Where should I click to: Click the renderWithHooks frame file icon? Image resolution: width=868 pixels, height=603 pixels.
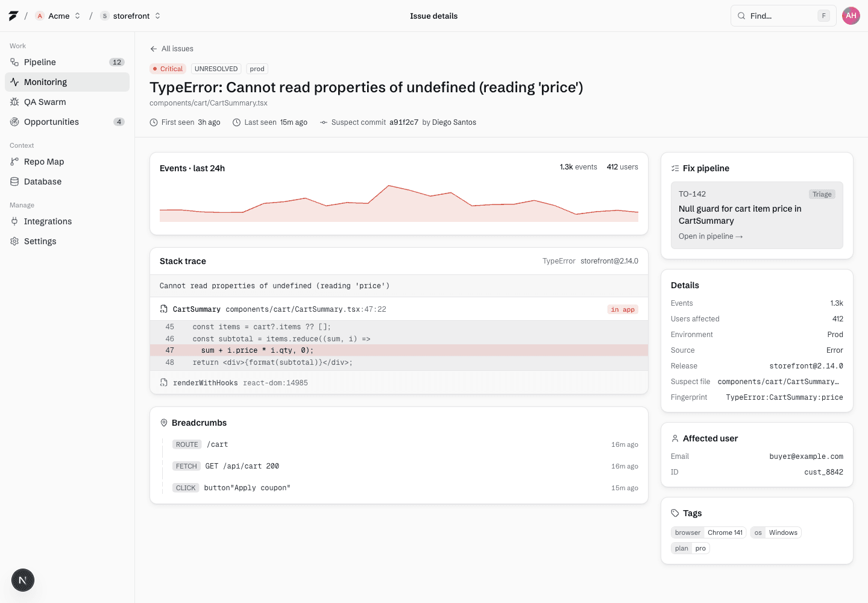coord(164,383)
